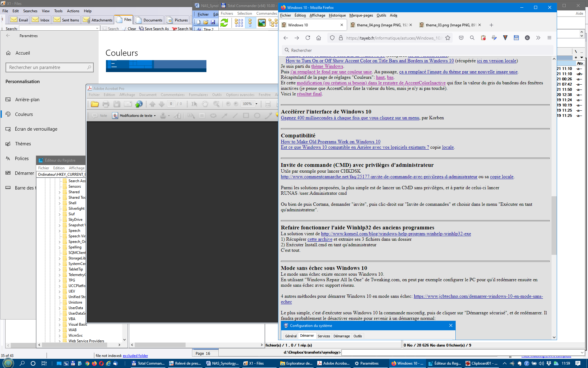Click 'excluded folder' link in X1 status
The image size is (588, 368).
pyautogui.click(x=135, y=356)
